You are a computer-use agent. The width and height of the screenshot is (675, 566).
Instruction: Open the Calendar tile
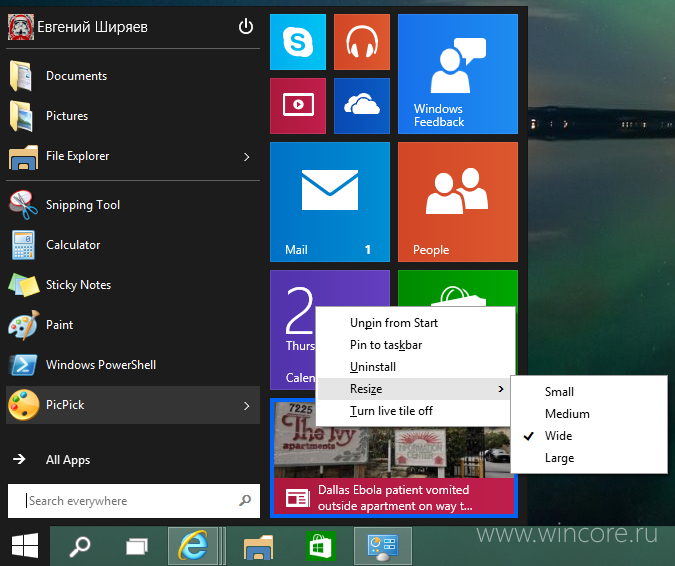click(293, 330)
